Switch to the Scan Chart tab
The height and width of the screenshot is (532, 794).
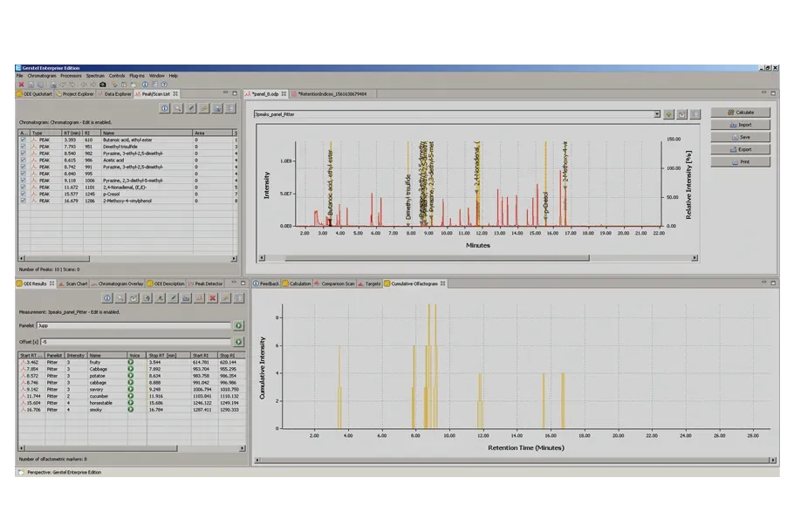click(x=77, y=283)
